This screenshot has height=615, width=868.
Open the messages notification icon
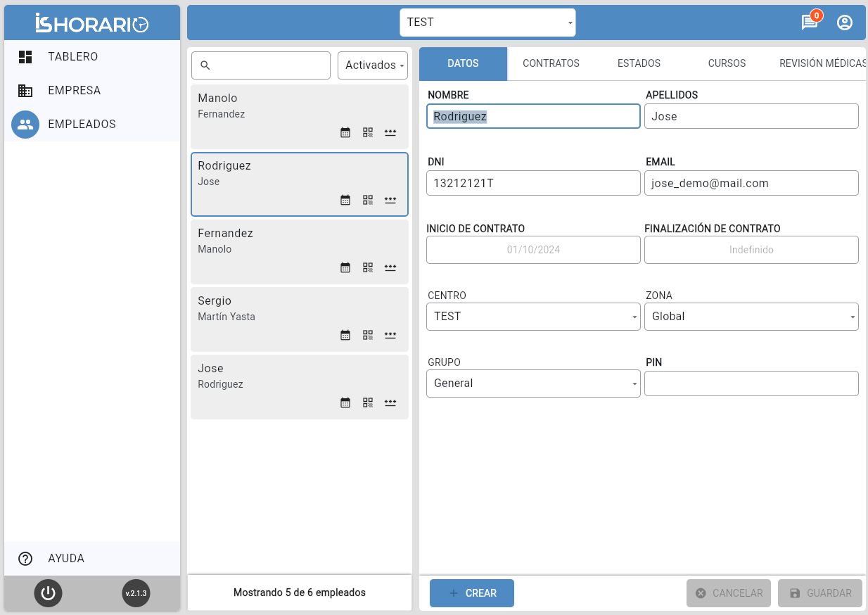click(x=810, y=23)
